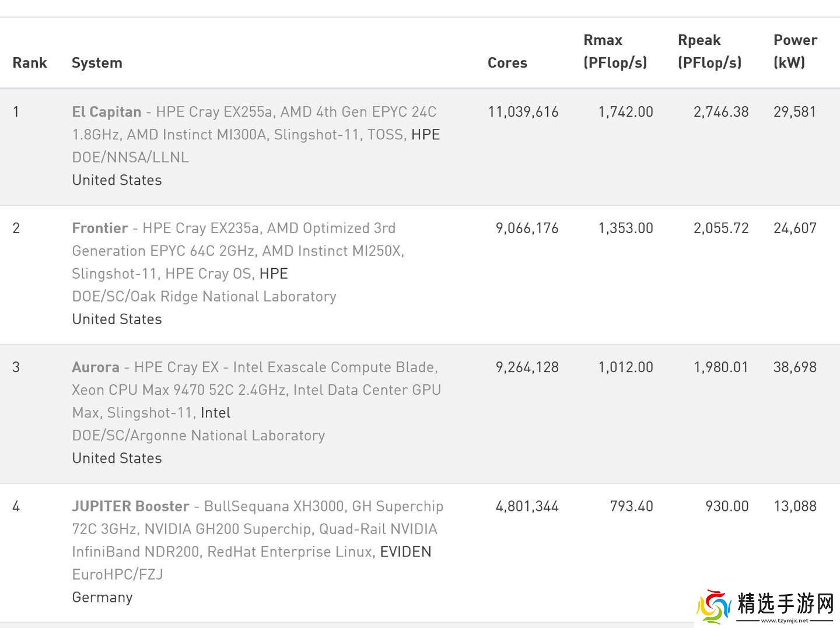Click the Germany country text
The width and height of the screenshot is (840, 628).
pyautogui.click(x=103, y=597)
